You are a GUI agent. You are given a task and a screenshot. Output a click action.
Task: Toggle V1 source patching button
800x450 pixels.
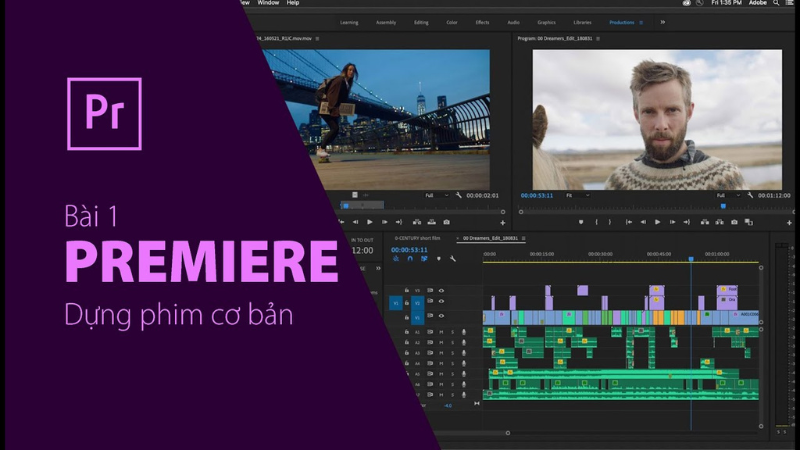click(395, 303)
